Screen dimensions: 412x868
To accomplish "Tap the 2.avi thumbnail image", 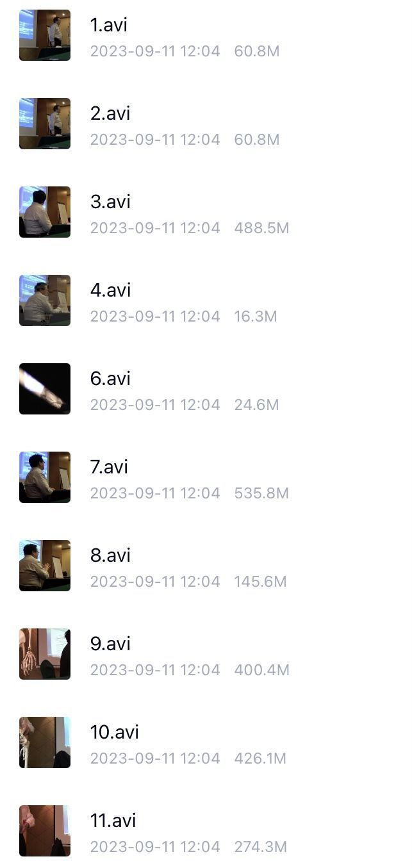I will click(45, 124).
